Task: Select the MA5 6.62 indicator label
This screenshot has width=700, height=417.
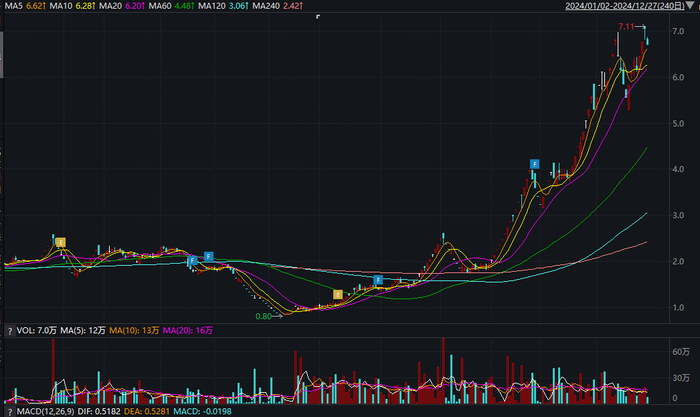Action: coord(25,6)
